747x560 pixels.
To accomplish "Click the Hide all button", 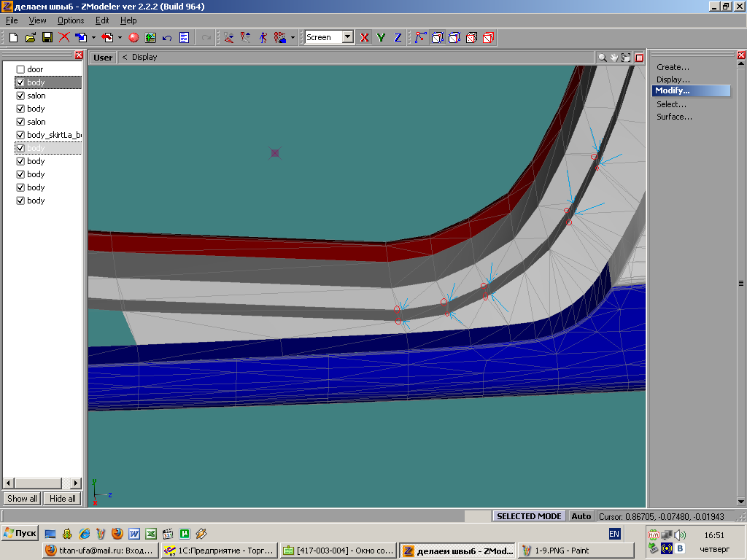I will tap(62, 499).
